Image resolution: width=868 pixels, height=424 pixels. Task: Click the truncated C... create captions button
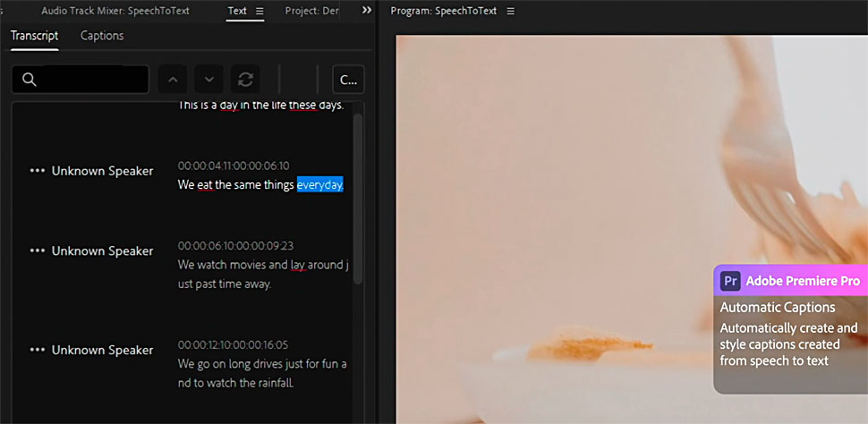pyautogui.click(x=348, y=80)
